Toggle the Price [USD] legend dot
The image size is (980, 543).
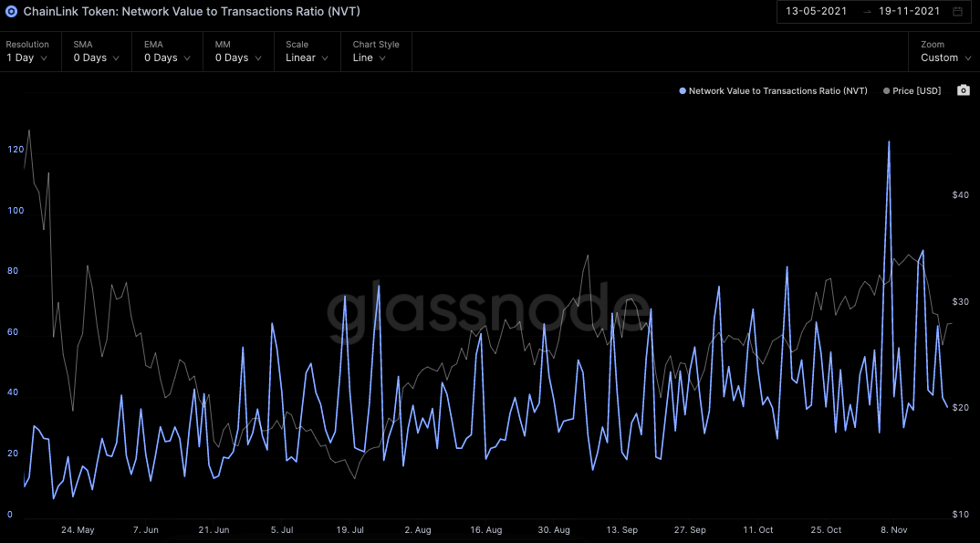pos(886,91)
